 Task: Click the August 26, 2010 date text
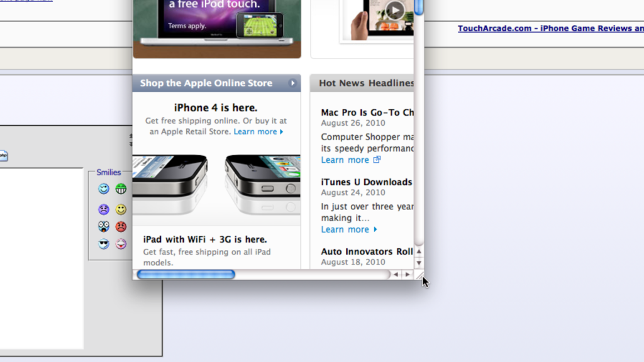click(x=353, y=123)
